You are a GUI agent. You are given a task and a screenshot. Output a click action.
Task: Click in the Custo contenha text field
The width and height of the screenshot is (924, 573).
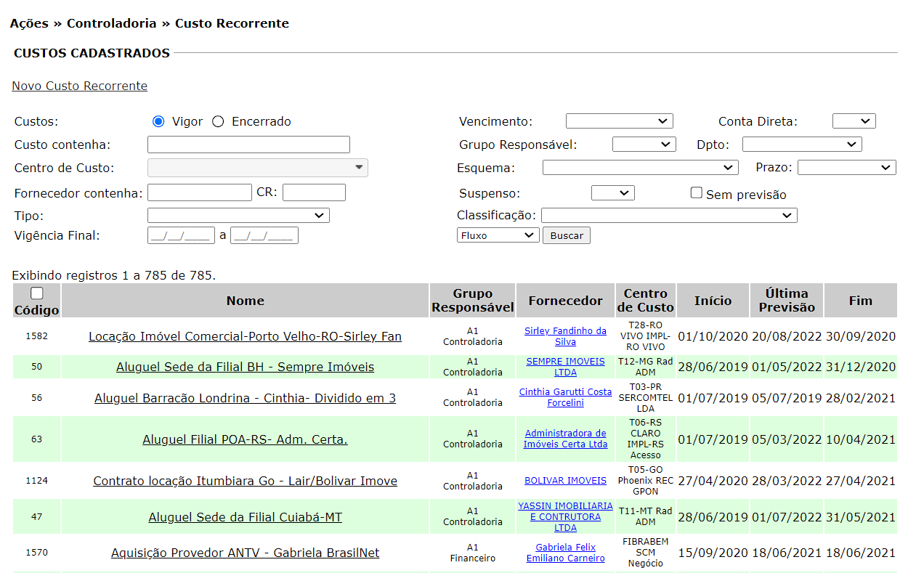(248, 145)
